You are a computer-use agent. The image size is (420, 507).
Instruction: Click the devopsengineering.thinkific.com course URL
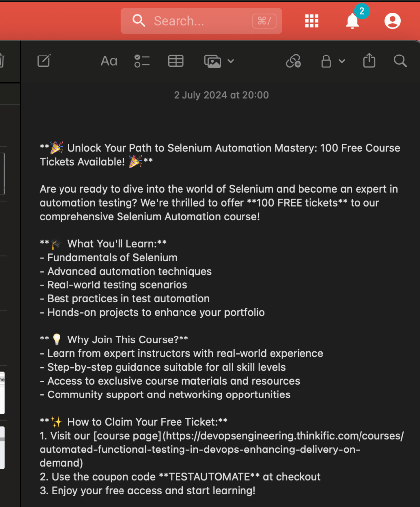tap(222, 450)
